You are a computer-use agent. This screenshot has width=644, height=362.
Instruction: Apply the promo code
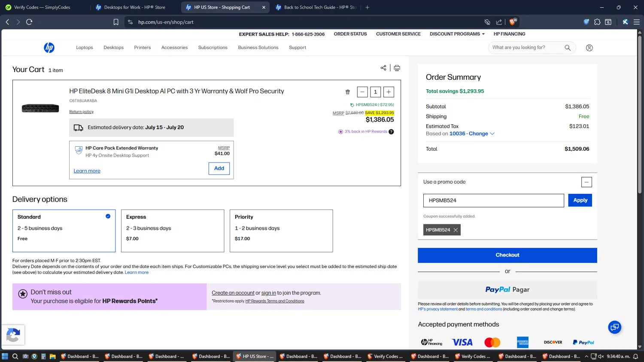pos(580,200)
